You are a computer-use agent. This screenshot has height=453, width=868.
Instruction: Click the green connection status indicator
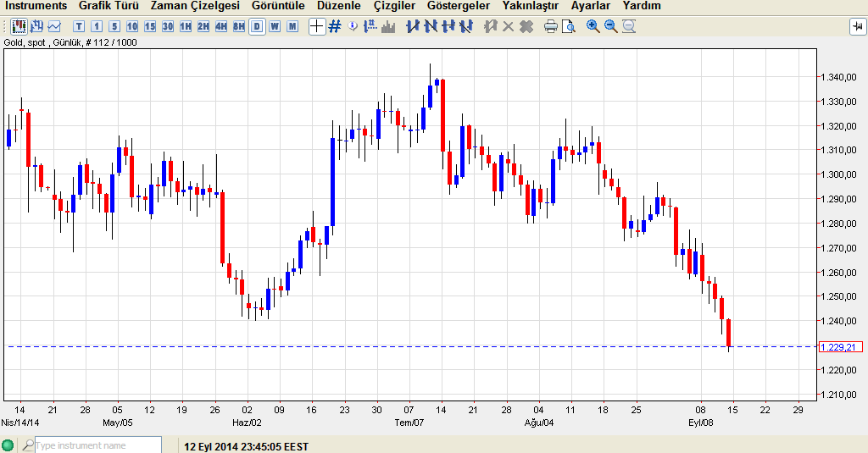tap(8, 445)
